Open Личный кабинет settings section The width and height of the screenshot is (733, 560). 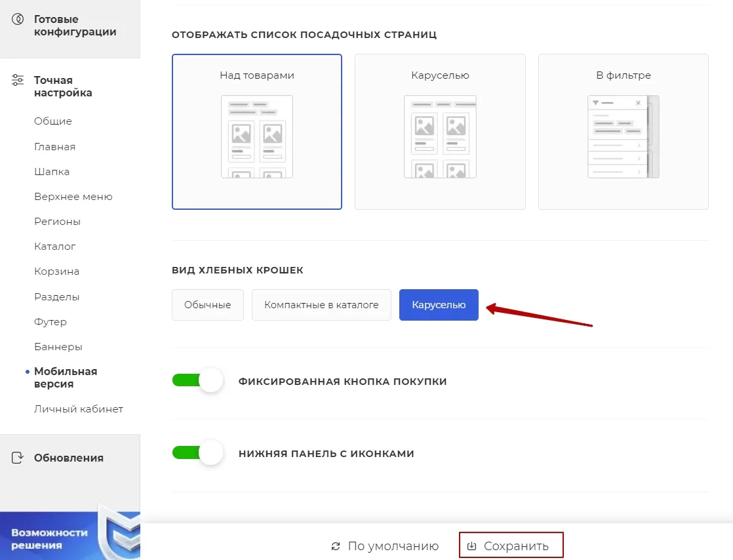click(79, 409)
